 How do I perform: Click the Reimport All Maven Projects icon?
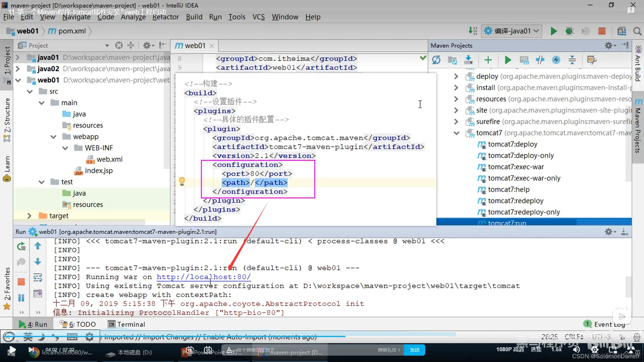(x=436, y=60)
